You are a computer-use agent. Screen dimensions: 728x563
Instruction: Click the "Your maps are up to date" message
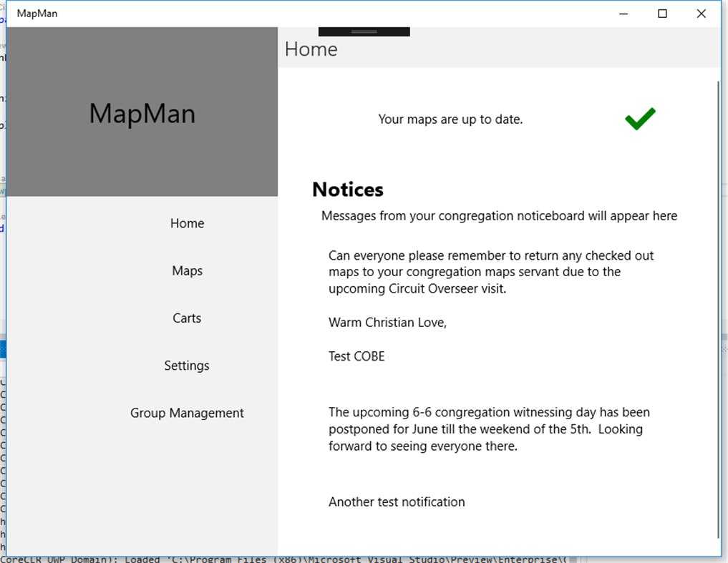[x=450, y=119]
